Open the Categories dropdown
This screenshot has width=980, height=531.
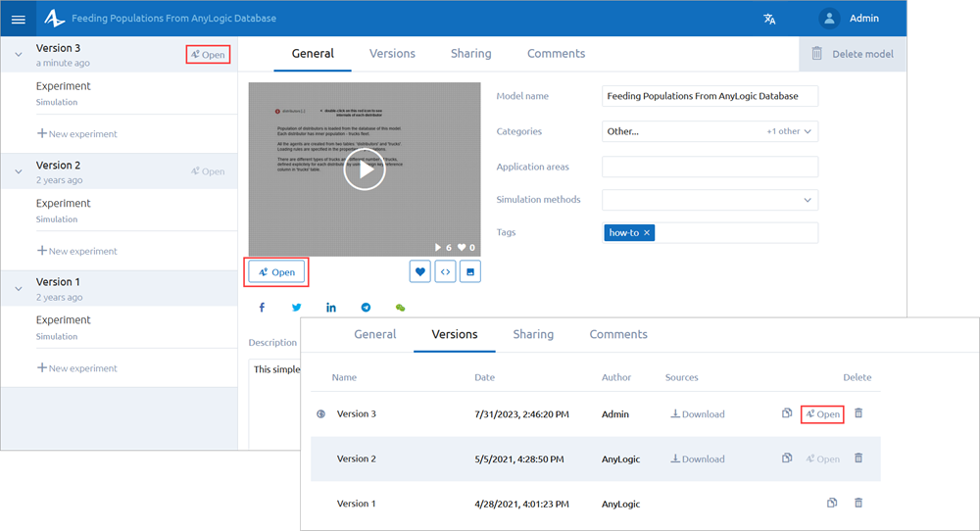pos(710,131)
